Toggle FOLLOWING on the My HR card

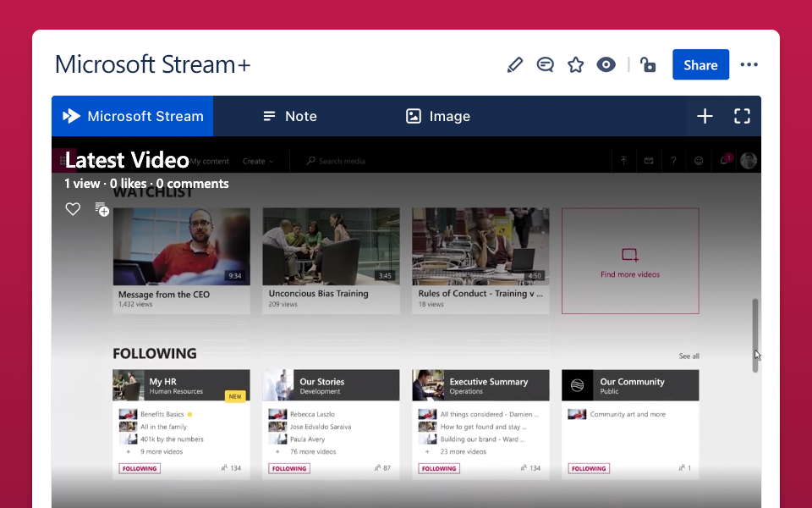click(140, 468)
